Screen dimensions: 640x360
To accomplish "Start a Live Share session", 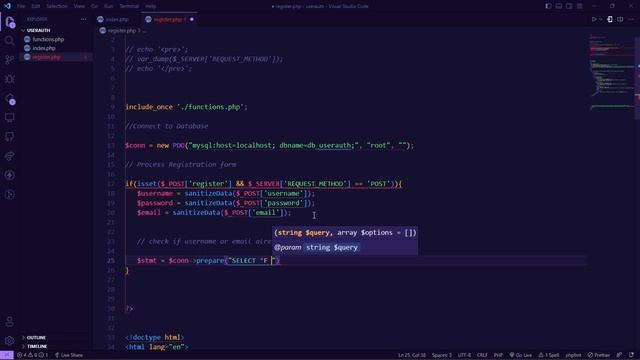I will coord(69,355).
